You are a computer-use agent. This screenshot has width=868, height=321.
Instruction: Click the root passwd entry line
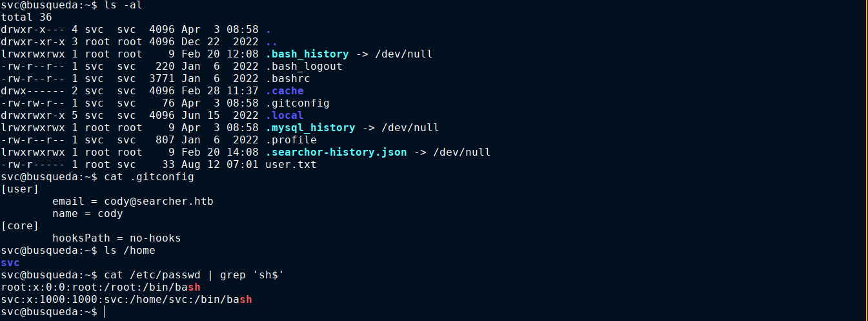click(101, 287)
